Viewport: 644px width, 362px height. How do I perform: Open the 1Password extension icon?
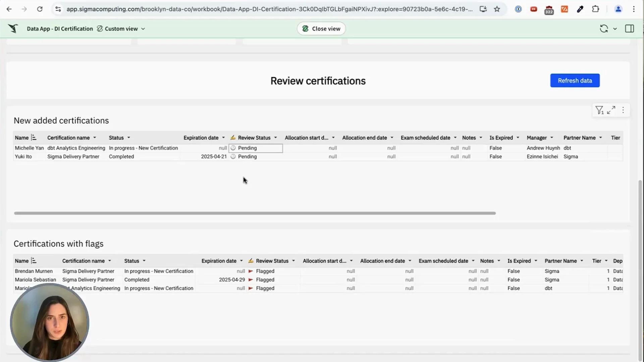pos(518,9)
